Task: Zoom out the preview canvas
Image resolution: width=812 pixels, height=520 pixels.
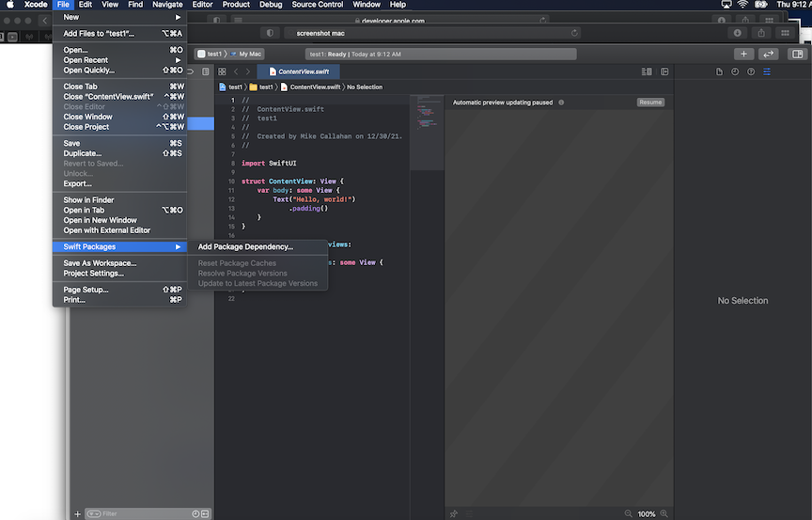Action: pos(628,513)
